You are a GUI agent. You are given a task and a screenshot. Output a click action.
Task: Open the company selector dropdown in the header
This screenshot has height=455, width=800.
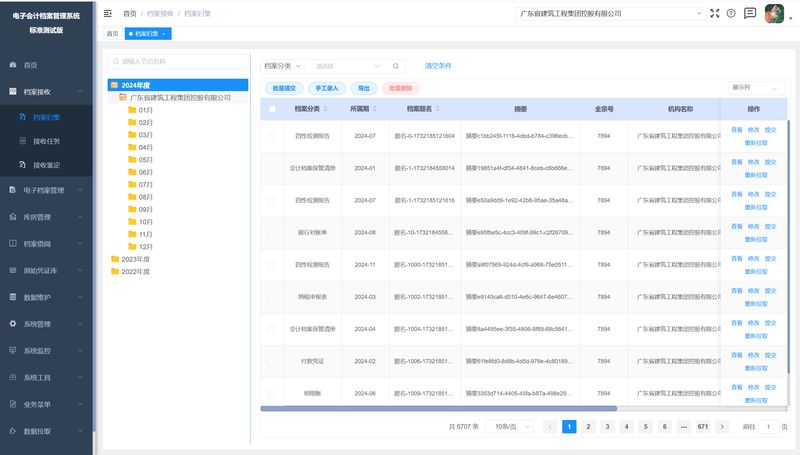pos(610,14)
